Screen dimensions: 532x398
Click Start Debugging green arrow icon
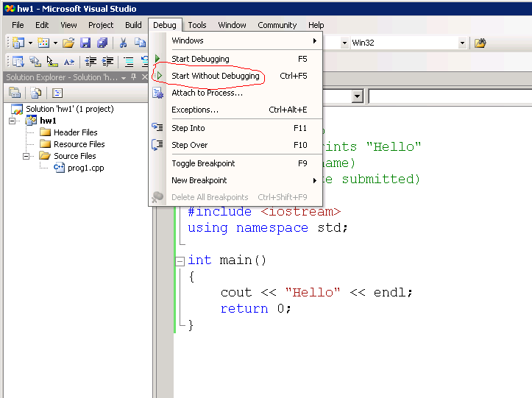pos(157,59)
